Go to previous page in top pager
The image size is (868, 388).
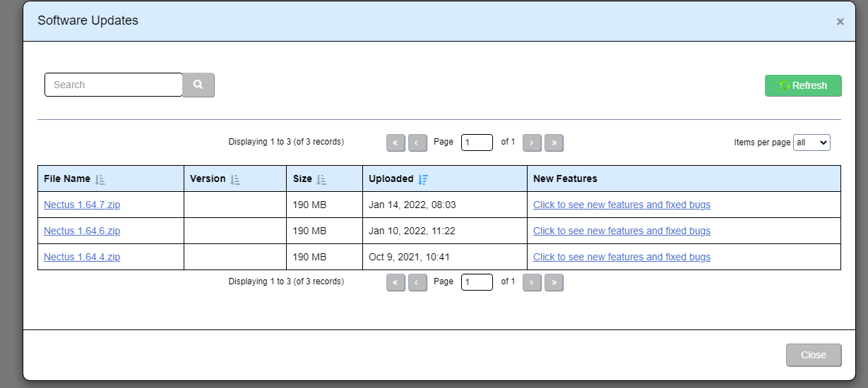pos(418,143)
